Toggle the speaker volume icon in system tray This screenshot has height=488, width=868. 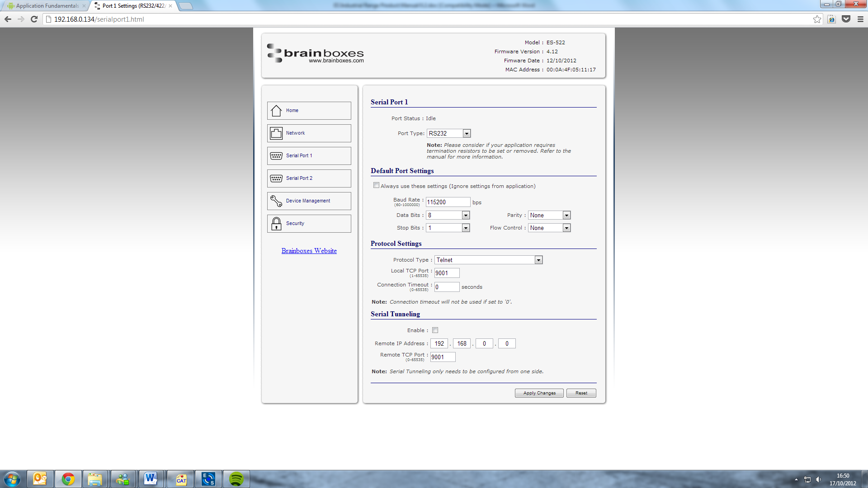819,479
